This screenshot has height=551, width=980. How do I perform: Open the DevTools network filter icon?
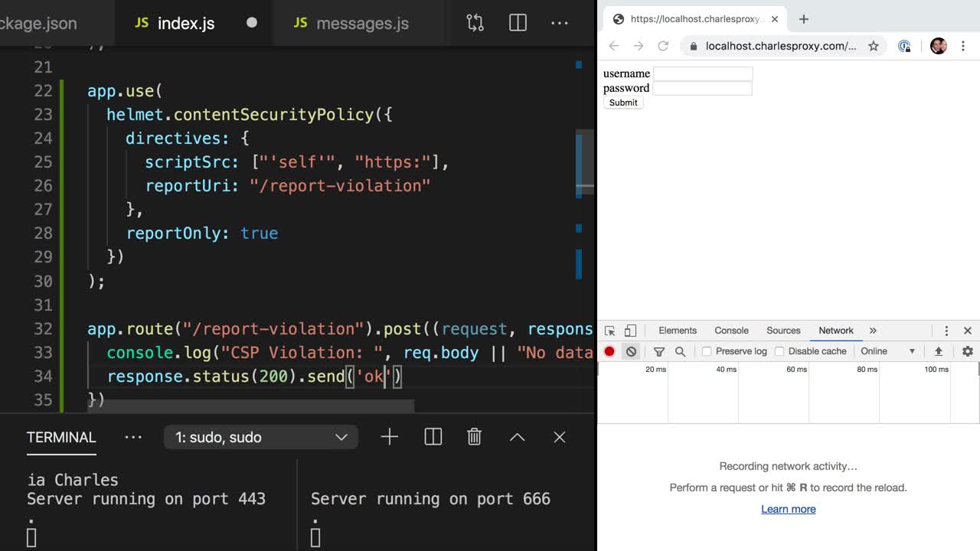[658, 351]
